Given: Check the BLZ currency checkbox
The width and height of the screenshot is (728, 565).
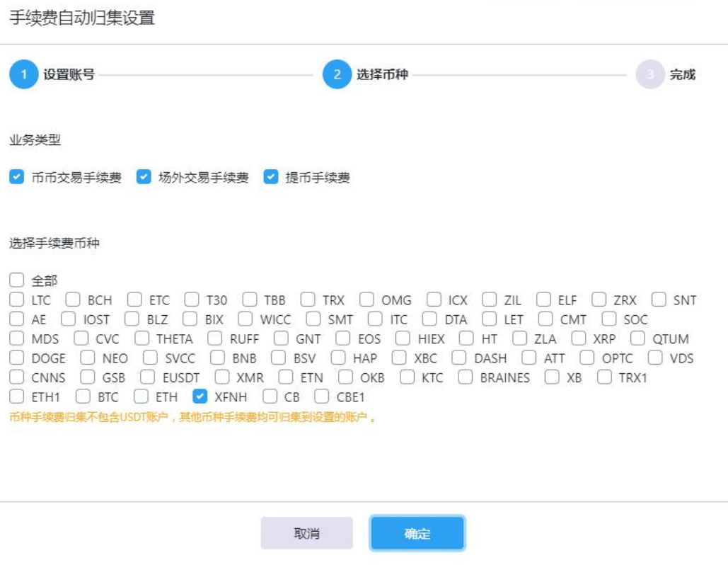Looking at the screenshot, I should tap(132, 319).
